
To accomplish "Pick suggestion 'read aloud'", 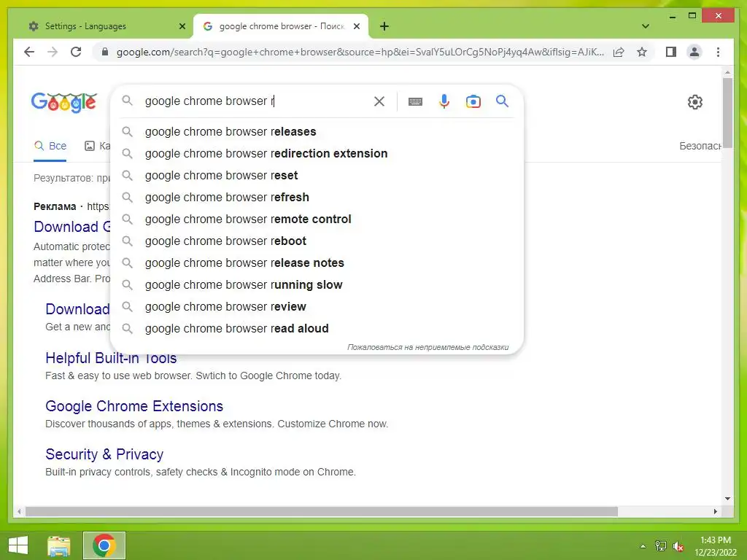I will point(317,329).
